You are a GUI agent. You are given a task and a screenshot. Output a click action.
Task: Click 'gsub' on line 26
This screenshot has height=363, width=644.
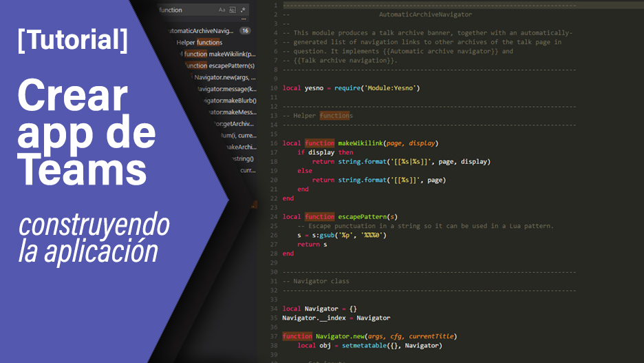click(x=327, y=235)
